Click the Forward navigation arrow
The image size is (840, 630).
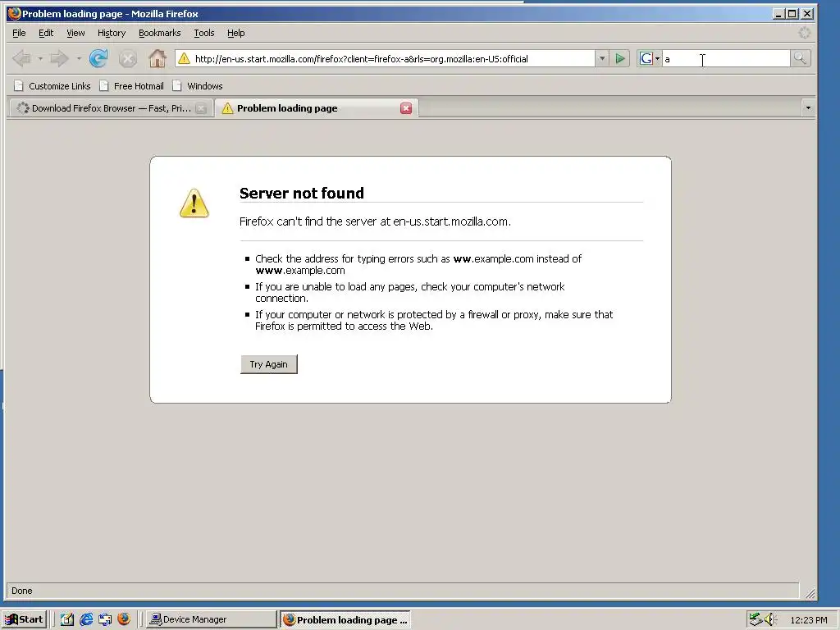pos(59,58)
